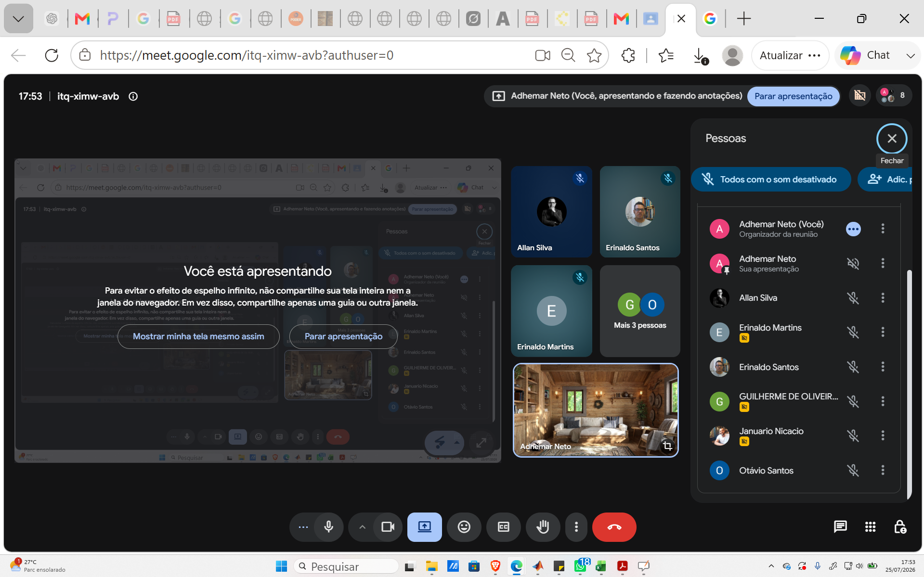Click the camera permission icon in address bar
The width and height of the screenshot is (924, 577).
click(543, 55)
